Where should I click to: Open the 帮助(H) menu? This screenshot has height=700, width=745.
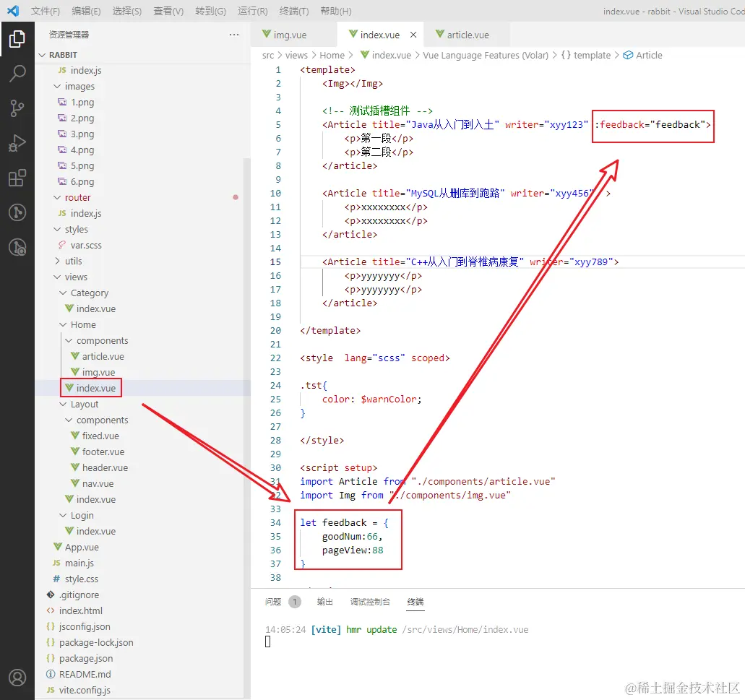tap(335, 11)
